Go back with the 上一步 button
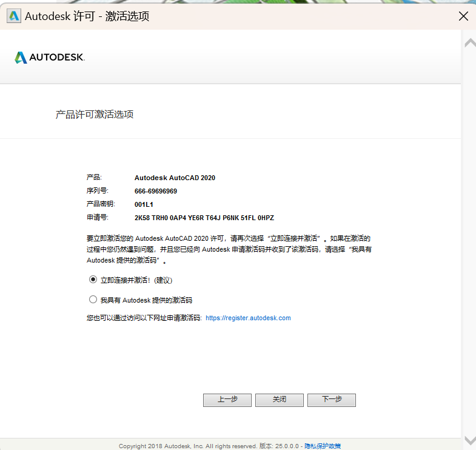Image resolution: width=476 pixels, height=450 pixels. click(227, 400)
